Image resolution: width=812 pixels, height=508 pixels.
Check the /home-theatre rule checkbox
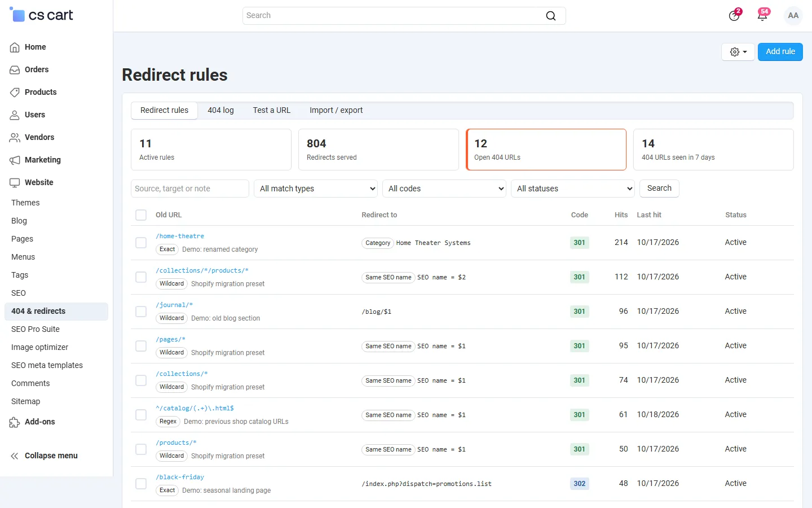tap(141, 243)
